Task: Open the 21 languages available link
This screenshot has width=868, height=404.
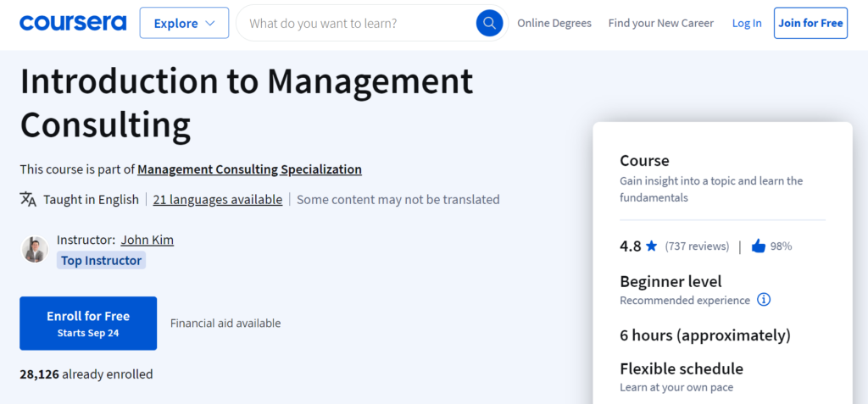Action: click(x=218, y=199)
